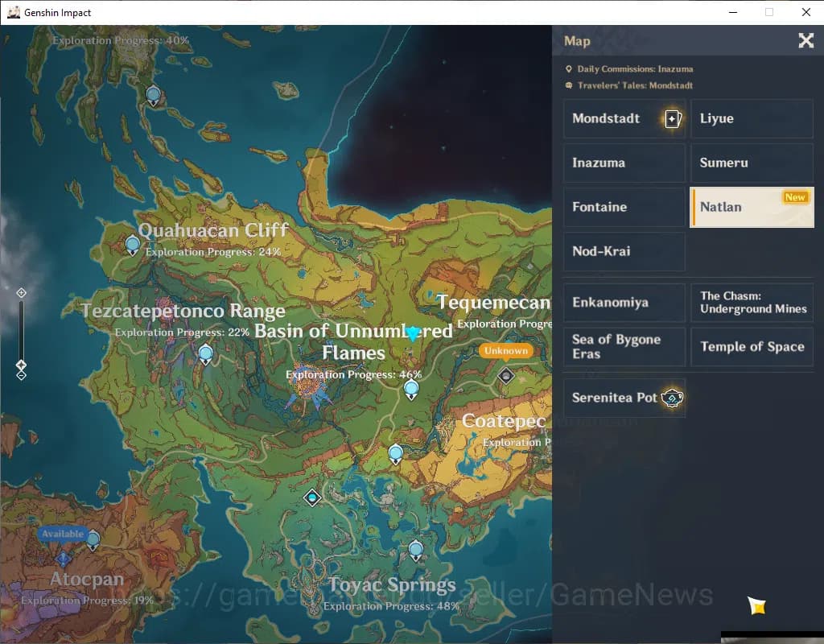Viewport: 824px width, 644px height.
Task: Select the waypoint above Toyac Springs
Action: pyautogui.click(x=415, y=550)
